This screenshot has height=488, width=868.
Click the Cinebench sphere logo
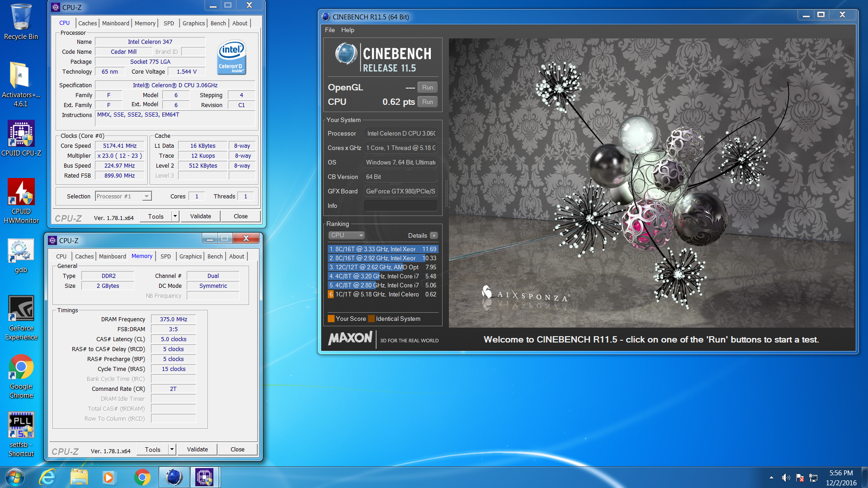346,54
